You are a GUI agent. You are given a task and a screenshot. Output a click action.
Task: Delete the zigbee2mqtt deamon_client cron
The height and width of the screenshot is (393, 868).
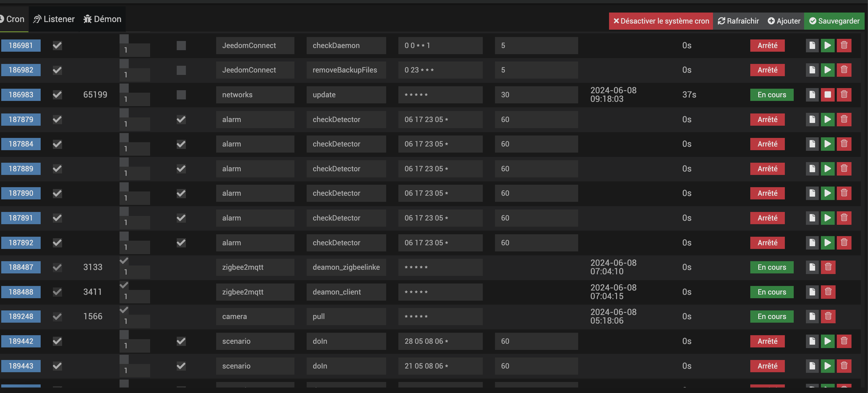(x=828, y=292)
